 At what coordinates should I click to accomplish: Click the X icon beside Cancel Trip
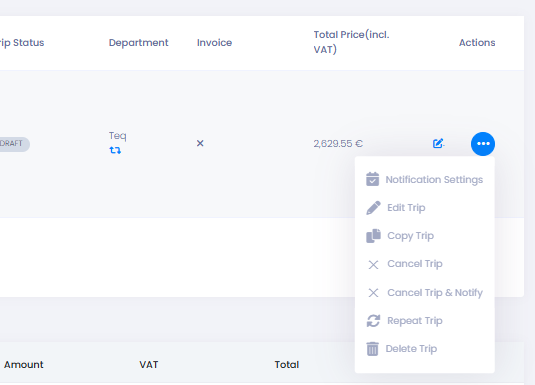[373, 265]
